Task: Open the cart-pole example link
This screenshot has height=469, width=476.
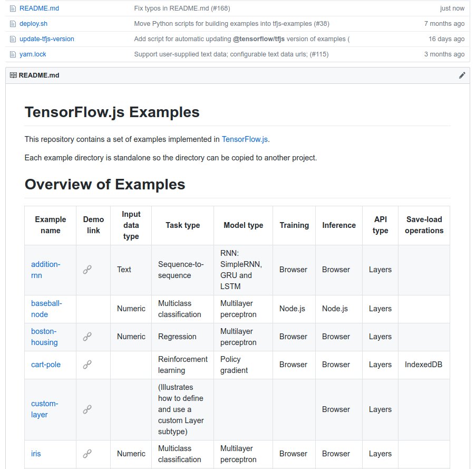Action: [x=46, y=365]
